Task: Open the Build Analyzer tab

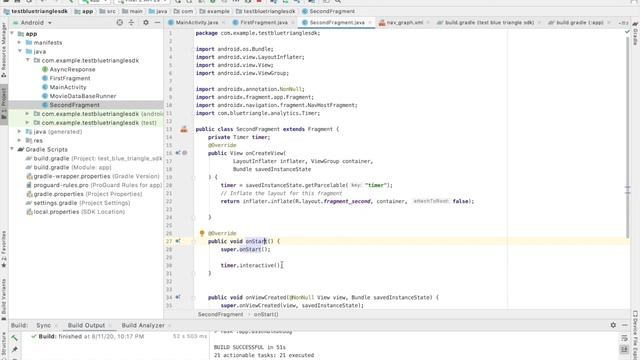Action: 143,325
